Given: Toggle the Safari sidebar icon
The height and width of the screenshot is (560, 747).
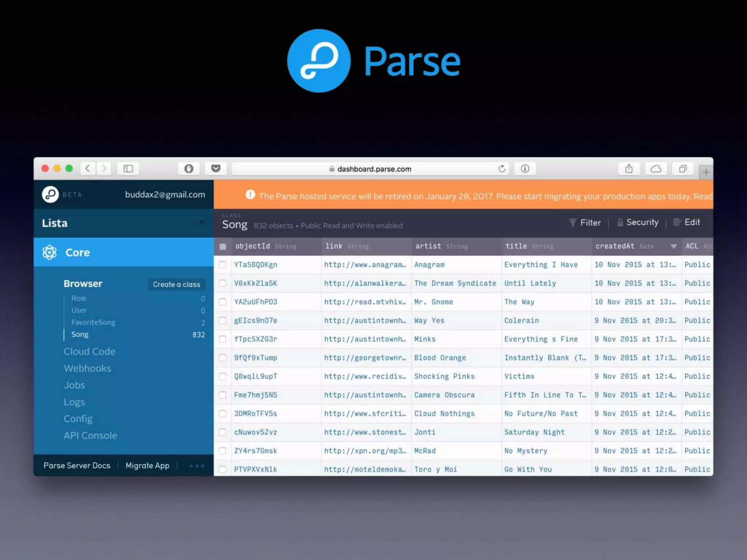Looking at the screenshot, I should point(128,169).
